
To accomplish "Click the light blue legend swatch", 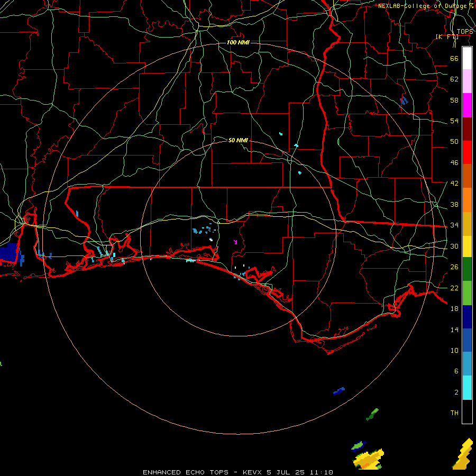I will click(x=467, y=364).
